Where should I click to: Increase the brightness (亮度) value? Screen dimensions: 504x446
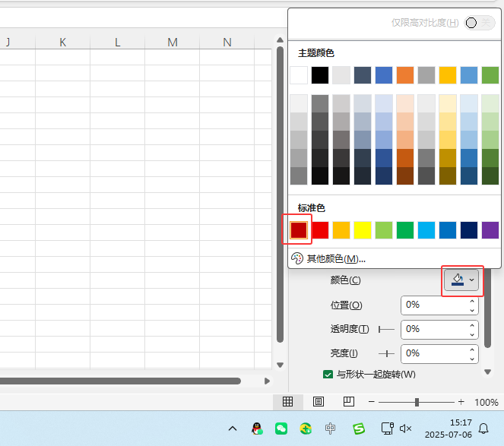(472, 350)
